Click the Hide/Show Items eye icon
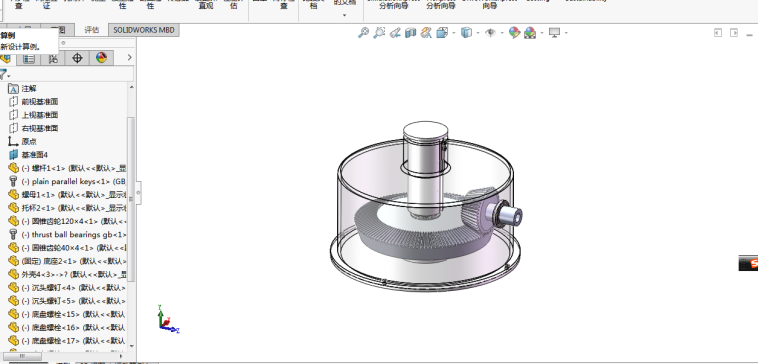The width and height of the screenshot is (758, 364). (491, 33)
